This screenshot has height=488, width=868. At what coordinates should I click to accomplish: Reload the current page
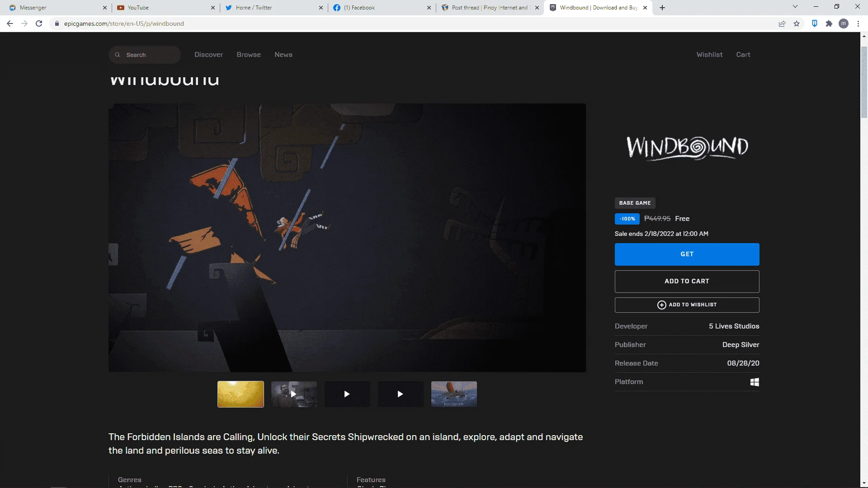click(39, 23)
